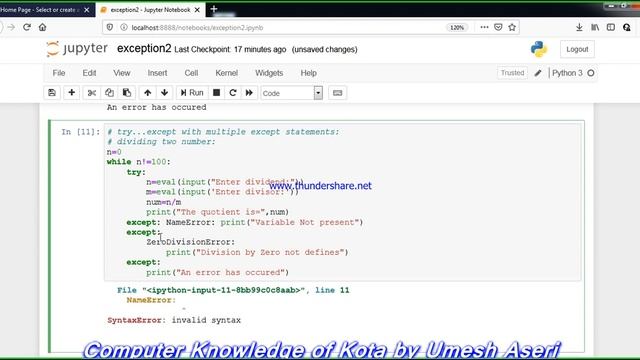Click the Python logo icon

point(539,49)
